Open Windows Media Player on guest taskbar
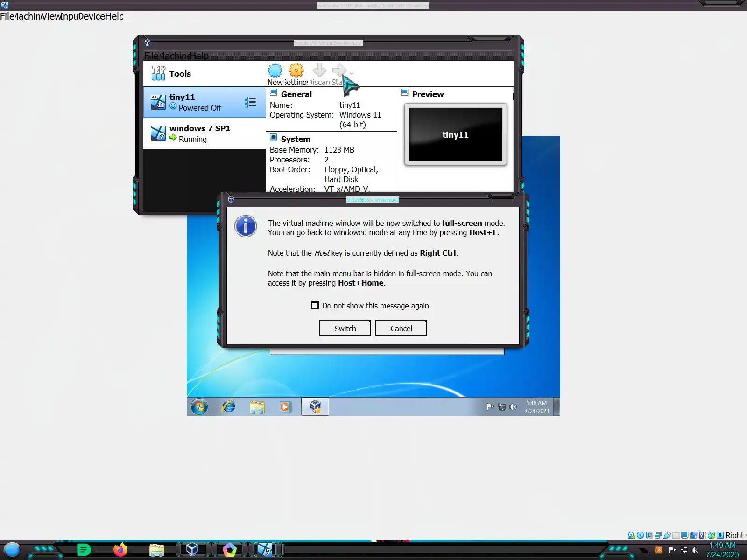 [285, 406]
